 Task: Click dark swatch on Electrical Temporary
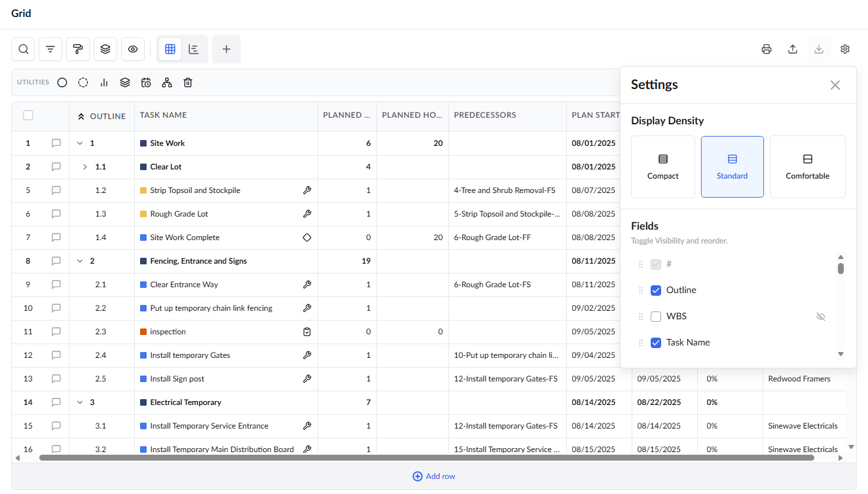(x=143, y=402)
